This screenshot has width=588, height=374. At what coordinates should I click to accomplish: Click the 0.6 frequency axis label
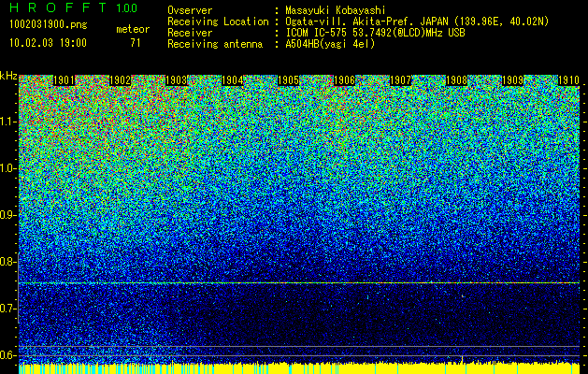coord(8,355)
